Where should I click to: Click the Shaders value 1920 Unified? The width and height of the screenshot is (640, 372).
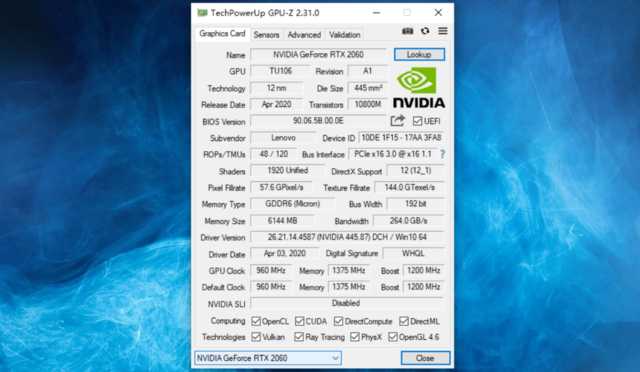(287, 171)
